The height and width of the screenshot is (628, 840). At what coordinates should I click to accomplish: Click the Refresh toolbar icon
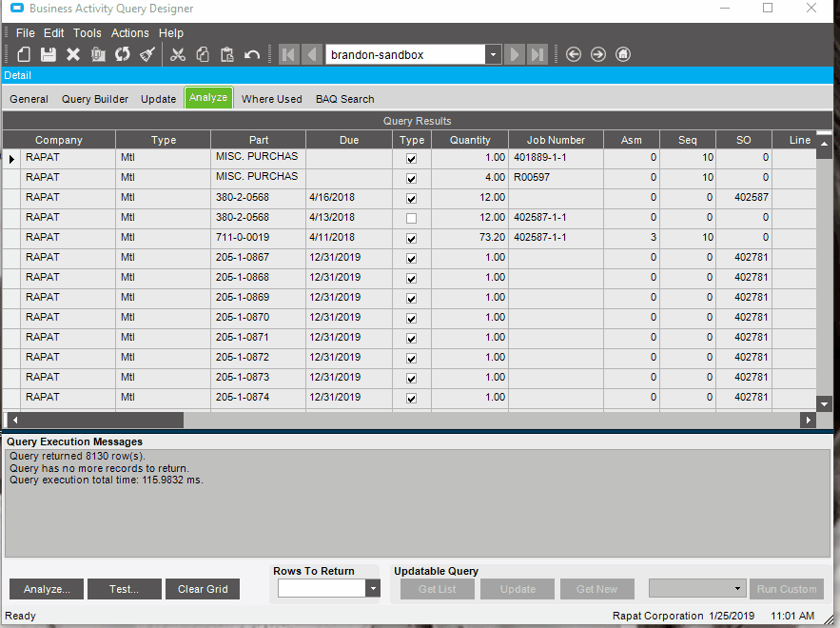[x=123, y=54]
